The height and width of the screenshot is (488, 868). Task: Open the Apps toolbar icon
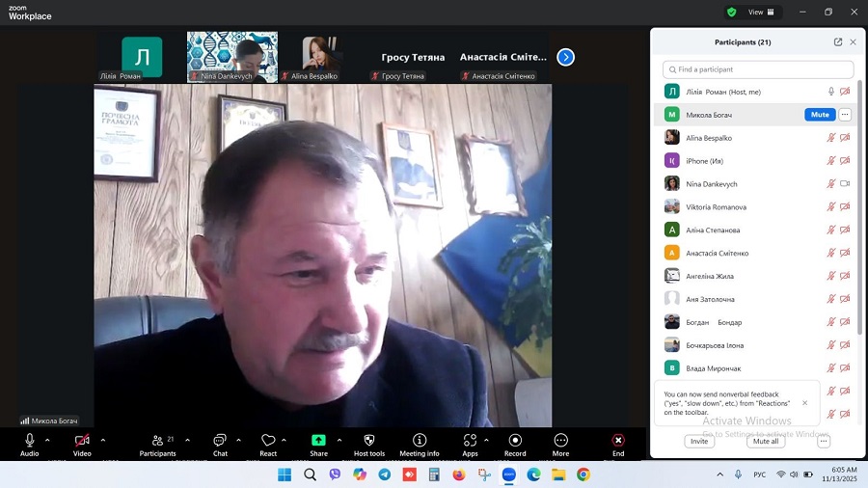470,441
